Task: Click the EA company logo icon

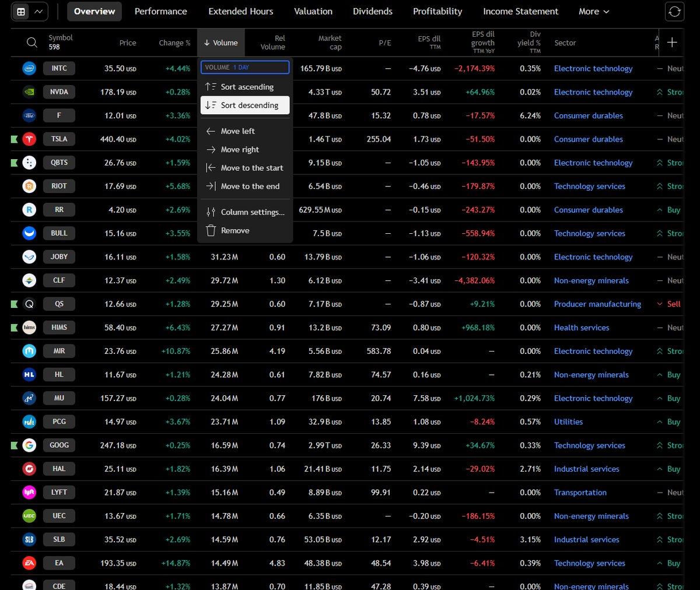Action: pyautogui.click(x=29, y=563)
